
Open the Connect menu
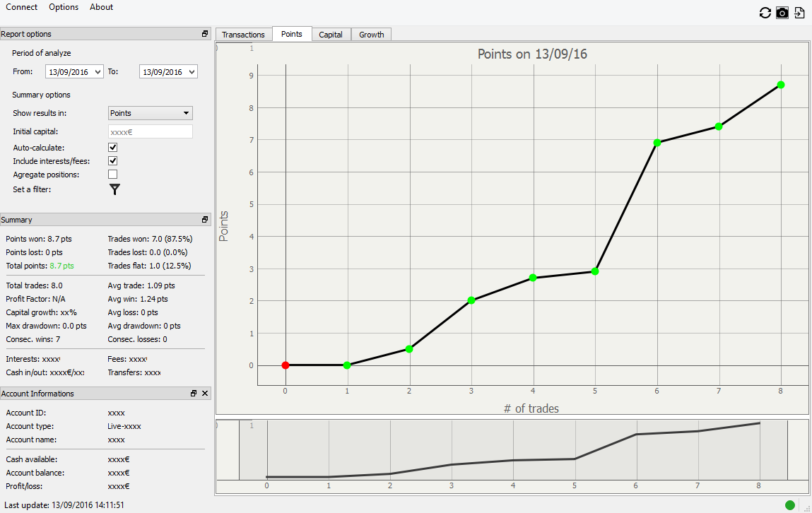pyautogui.click(x=21, y=7)
